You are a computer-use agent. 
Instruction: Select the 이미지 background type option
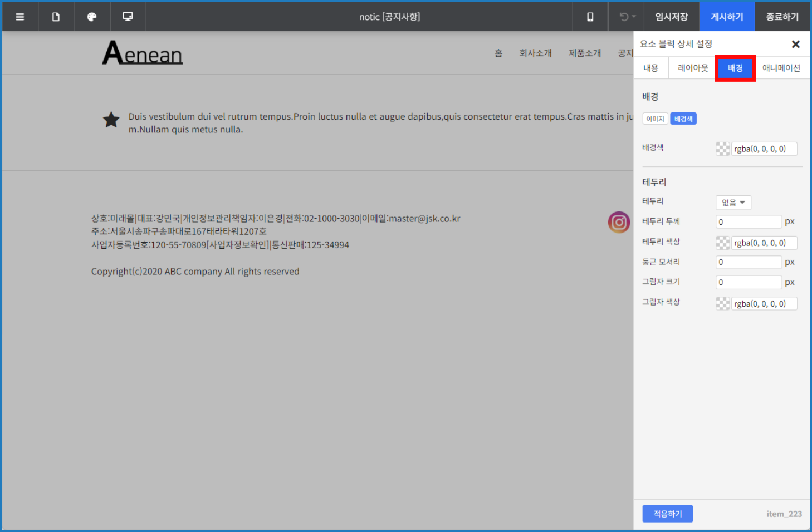(x=656, y=118)
